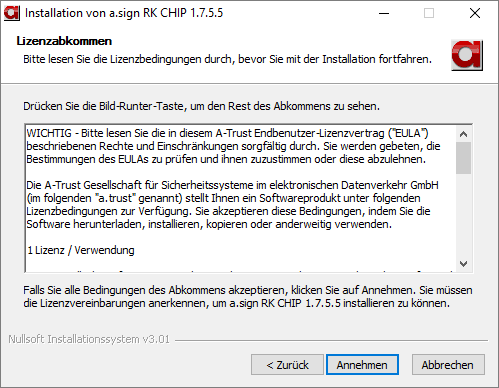499x388 pixels.
Task: Close the installer with the X button
Action: 475,13
